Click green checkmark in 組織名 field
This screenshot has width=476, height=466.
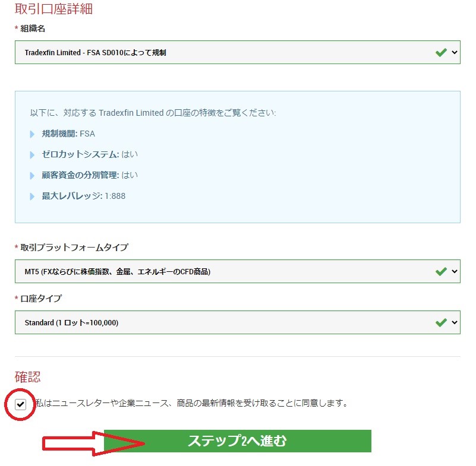(441, 52)
